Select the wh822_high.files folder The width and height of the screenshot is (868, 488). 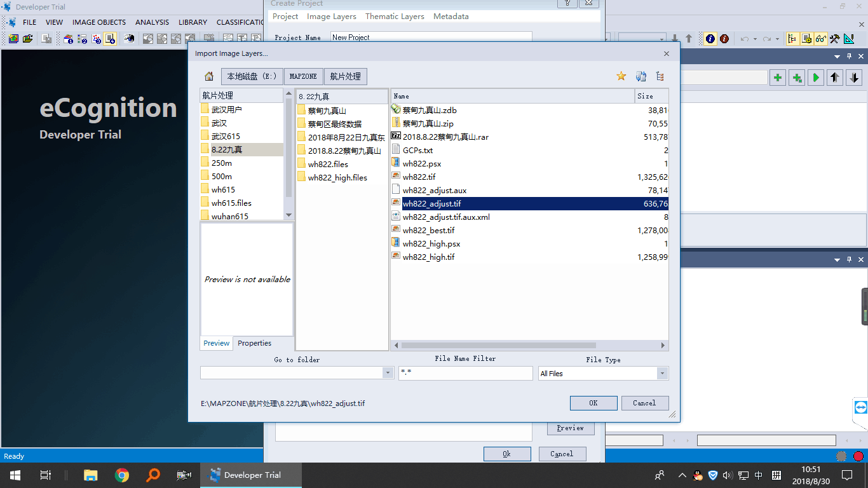pyautogui.click(x=337, y=177)
